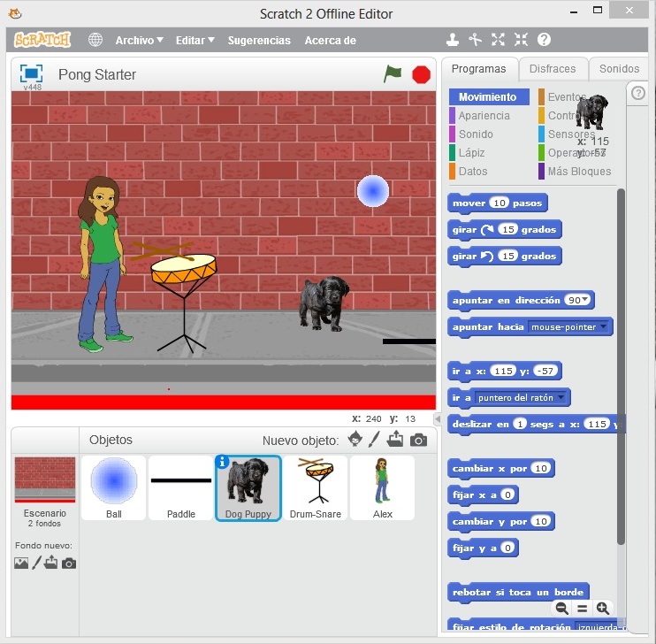Open the help panel question mark
This screenshot has width=656, height=644.
638,93
